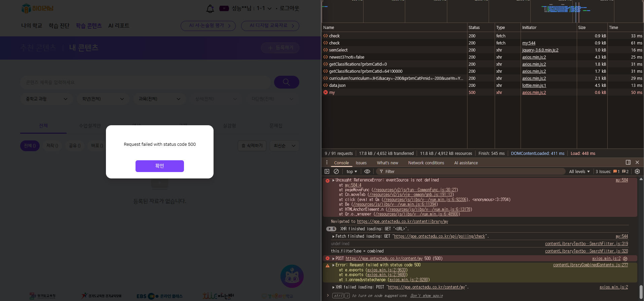644x301 pixels.
Task: Click the AI explain icon on POST error
Action: (x=625, y=259)
